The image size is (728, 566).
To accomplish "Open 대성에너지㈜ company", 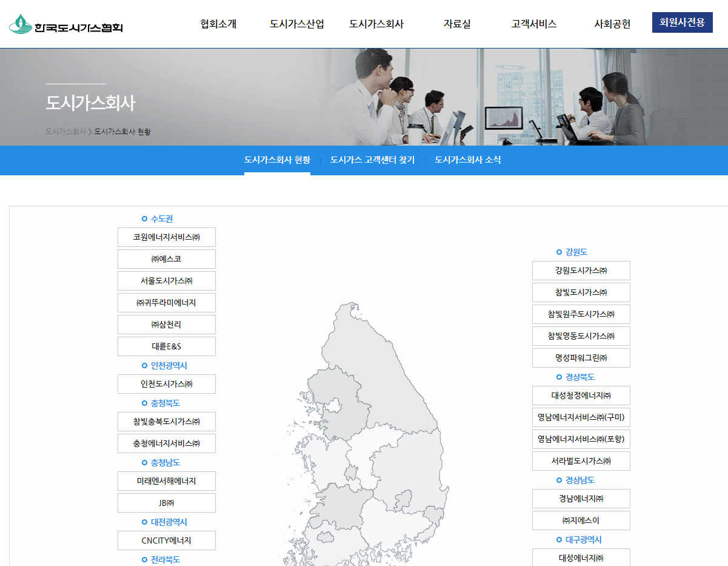I will 581,558.
